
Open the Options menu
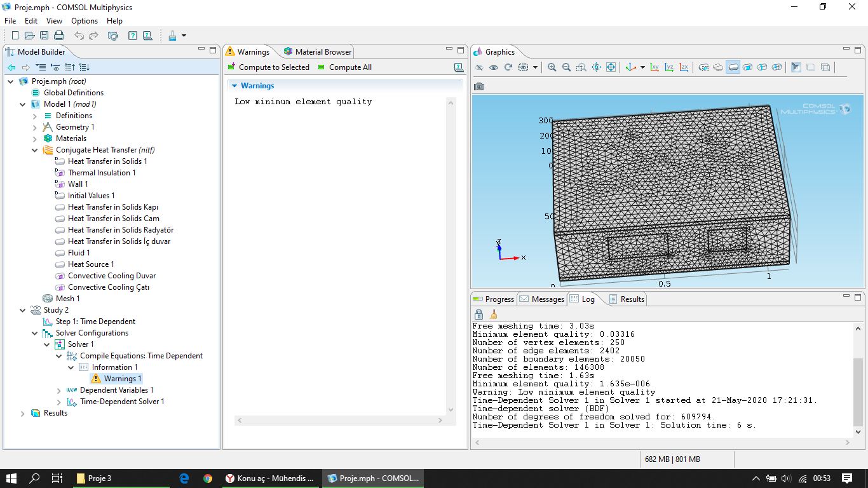[x=85, y=21]
